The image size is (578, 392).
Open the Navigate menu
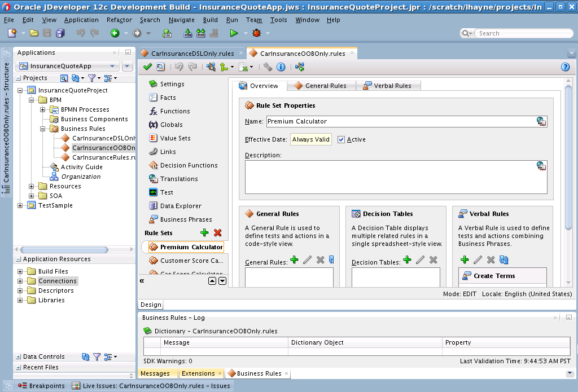[181, 20]
